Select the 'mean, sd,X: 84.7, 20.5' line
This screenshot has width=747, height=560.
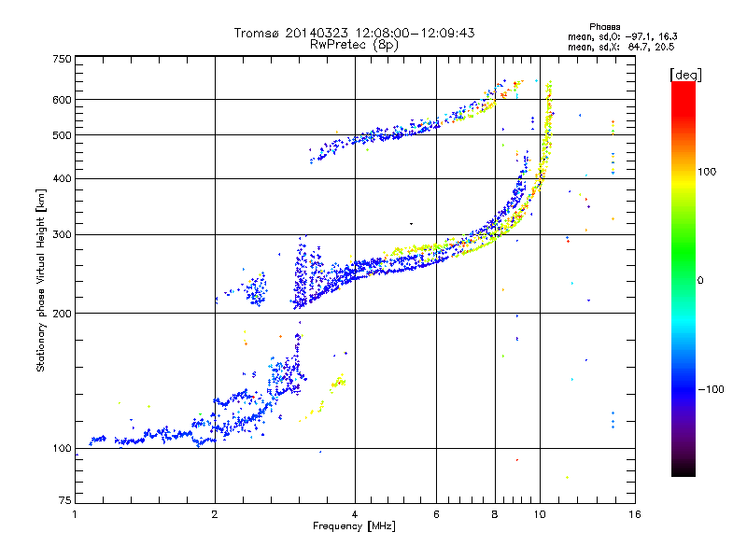[x=621, y=47]
